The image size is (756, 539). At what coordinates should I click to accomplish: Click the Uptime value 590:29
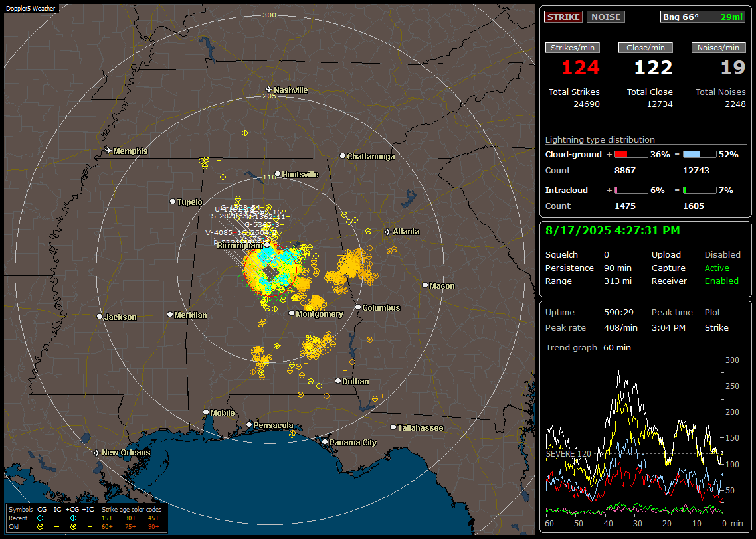[x=618, y=313]
